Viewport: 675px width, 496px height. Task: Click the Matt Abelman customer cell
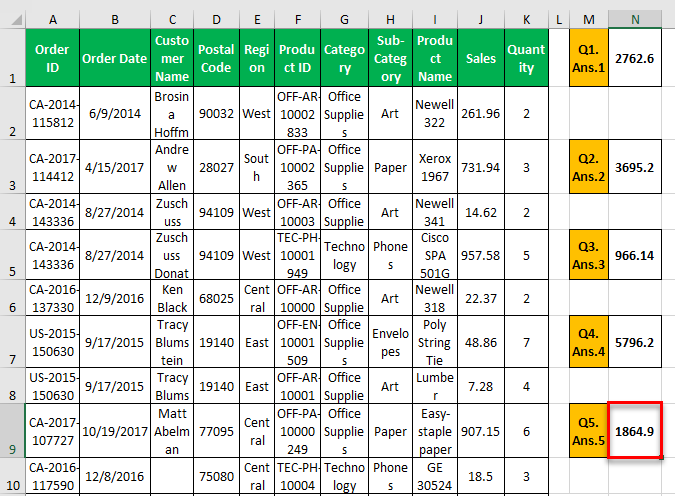pos(172,431)
